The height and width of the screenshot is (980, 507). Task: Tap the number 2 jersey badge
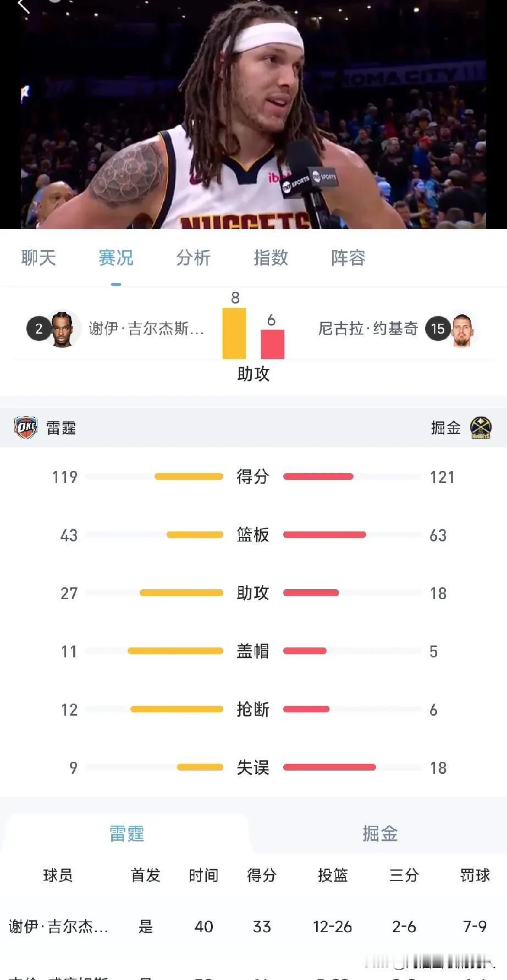[x=38, y=329]
